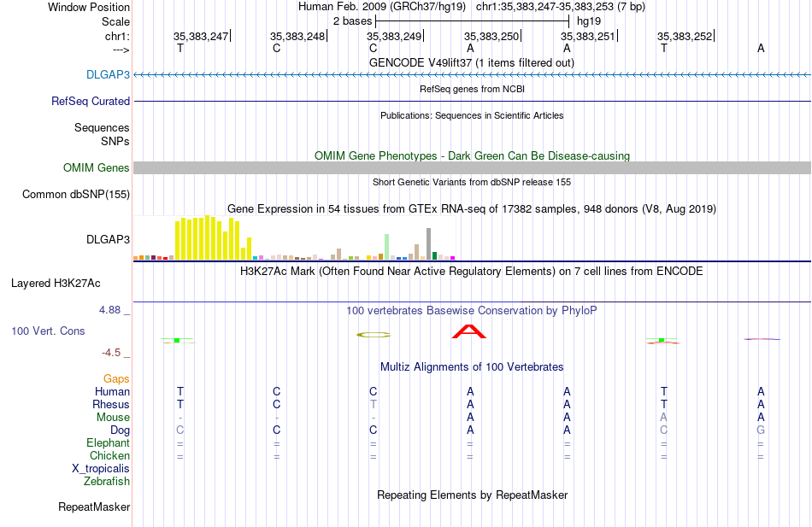Click position label 35,383,250 in the ruler
The image size is (812, 527).
[x=491, y=36]
